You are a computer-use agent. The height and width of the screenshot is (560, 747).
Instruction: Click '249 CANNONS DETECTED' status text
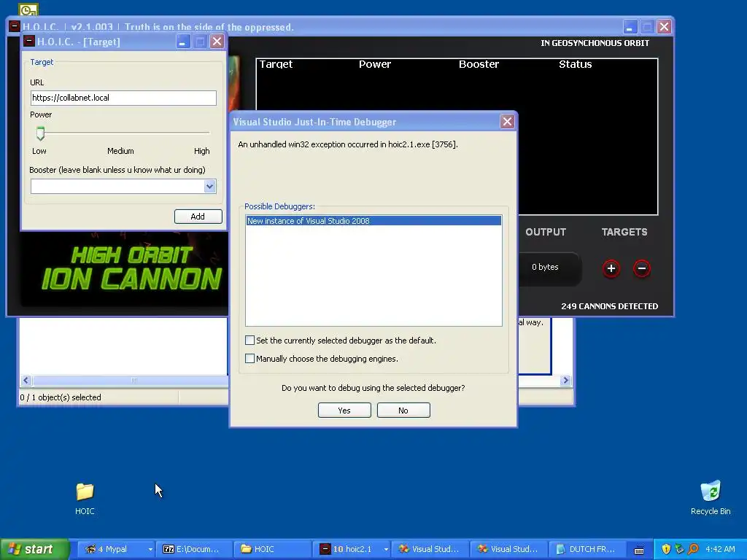pos(609,306)
